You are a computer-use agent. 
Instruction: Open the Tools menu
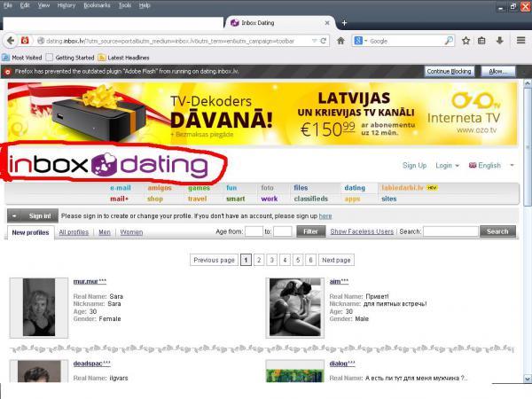[x=124, y=5]
